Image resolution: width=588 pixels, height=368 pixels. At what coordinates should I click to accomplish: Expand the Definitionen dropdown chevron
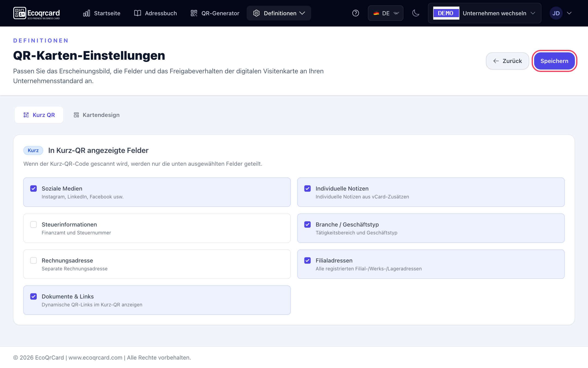(x=302, y=13)
